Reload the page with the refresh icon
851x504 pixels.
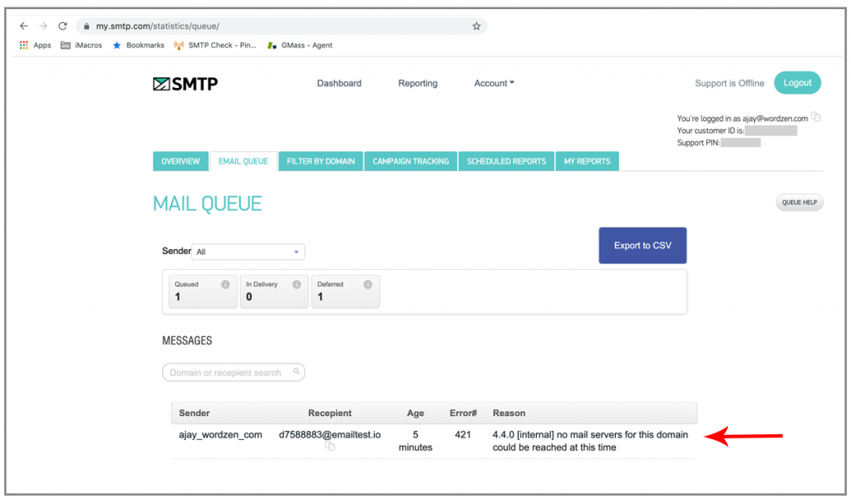pyautogui.click(x=62, y=26)
